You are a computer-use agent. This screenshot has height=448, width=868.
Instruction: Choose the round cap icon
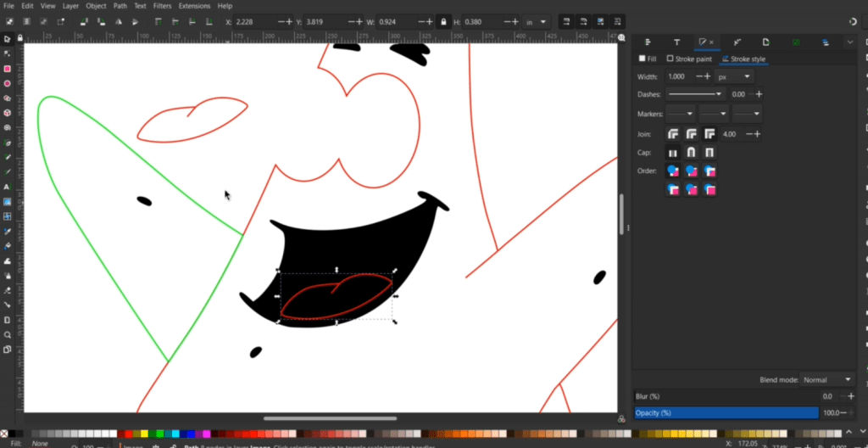pyautogui.click(x=691, y=153)
